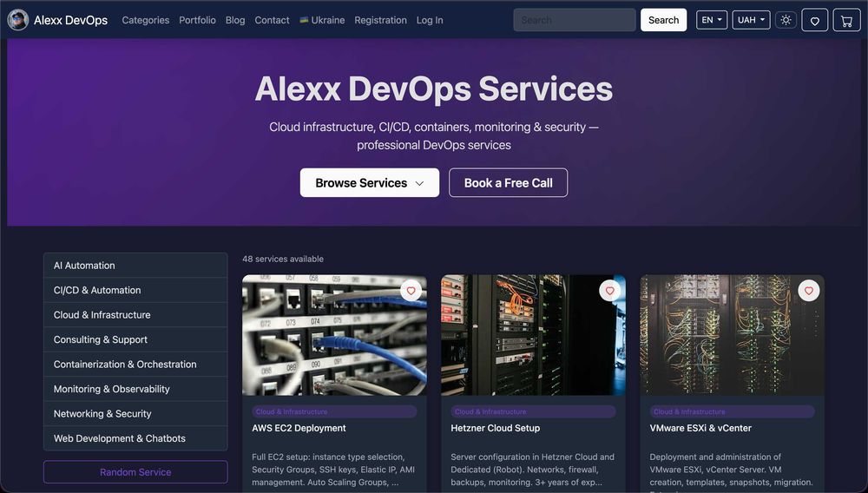Click the Book a Free Call button

point(508,182)
